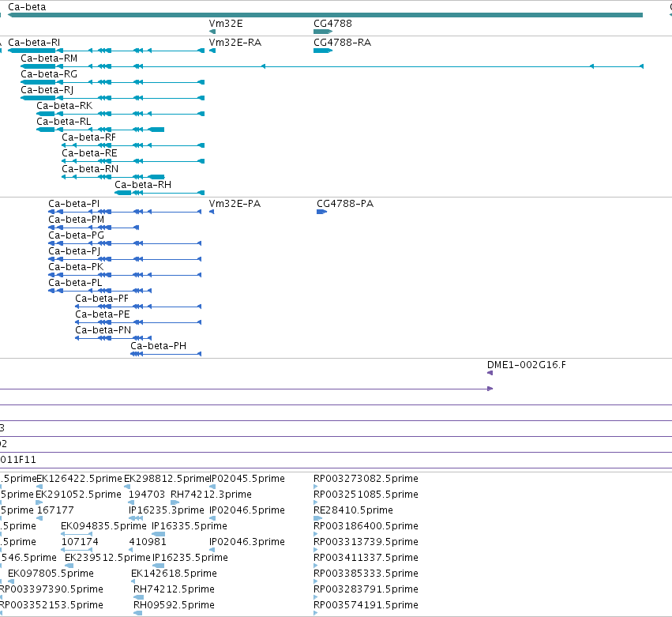Select EST IP02045.5prime
The width and height of the screenshot is (672, 617).
click(247, 479)
